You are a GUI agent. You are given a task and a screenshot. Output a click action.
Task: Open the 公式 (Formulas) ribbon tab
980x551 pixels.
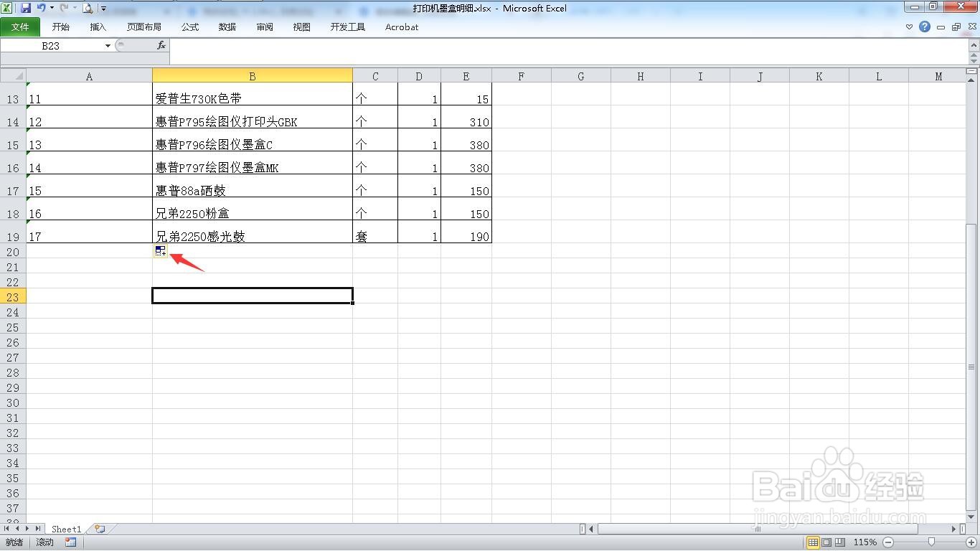[x=190, y=27]
